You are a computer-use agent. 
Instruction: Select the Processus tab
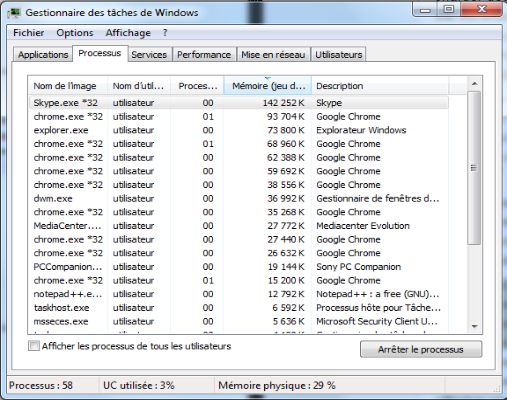[100, 53]
